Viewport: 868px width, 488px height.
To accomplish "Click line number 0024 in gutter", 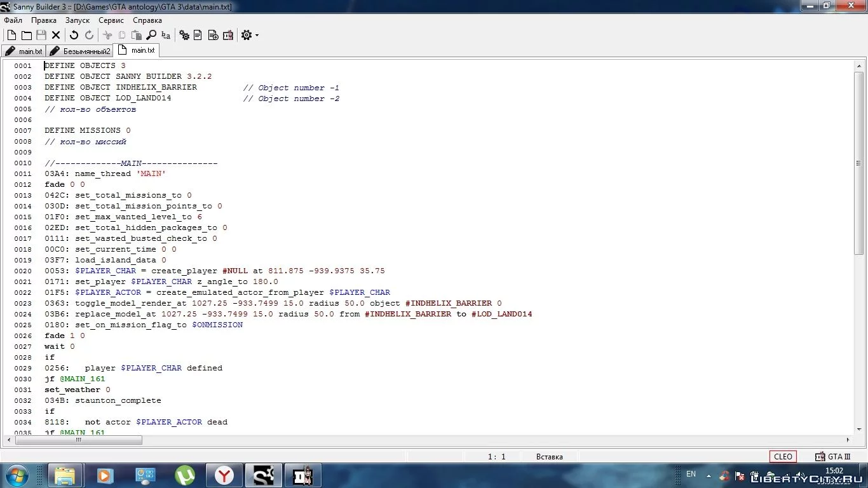I will (x=23, y=314).
